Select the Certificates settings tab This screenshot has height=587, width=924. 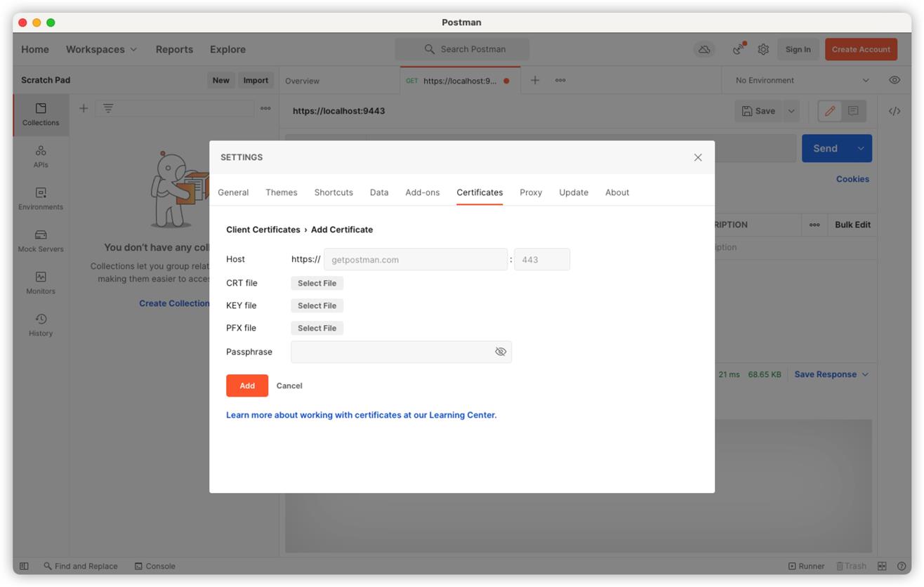(480, 192)
